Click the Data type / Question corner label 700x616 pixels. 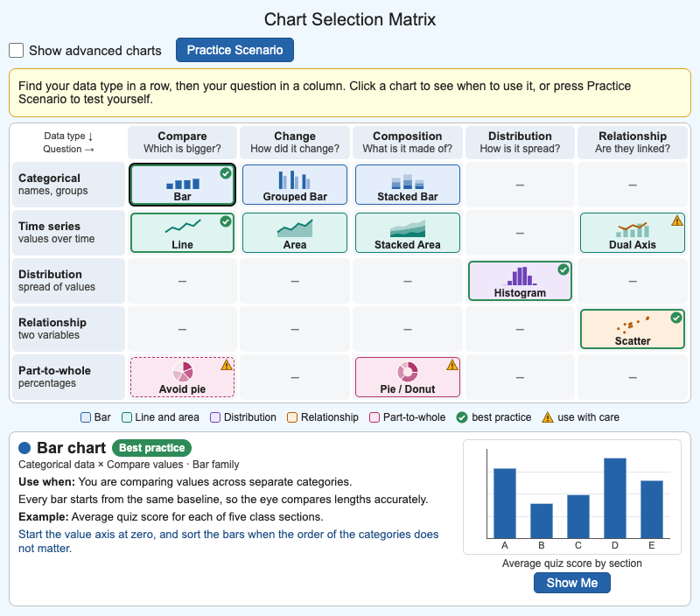click(x=68, y=143)
